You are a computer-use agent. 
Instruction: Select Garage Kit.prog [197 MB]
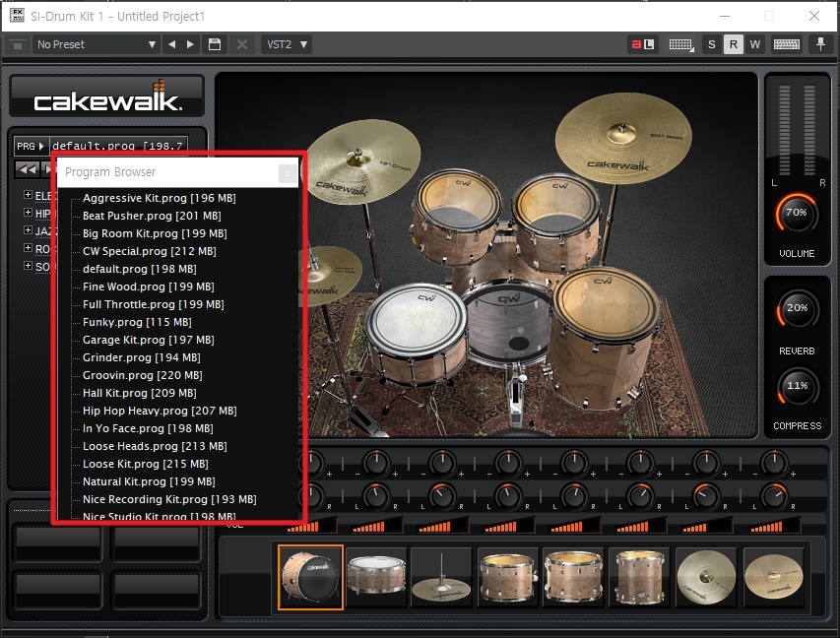tap(149, 340)
